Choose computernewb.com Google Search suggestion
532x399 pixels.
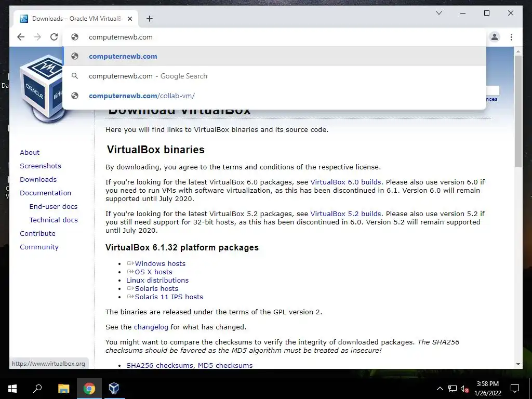pyautogui.click(x=274, y=76)
